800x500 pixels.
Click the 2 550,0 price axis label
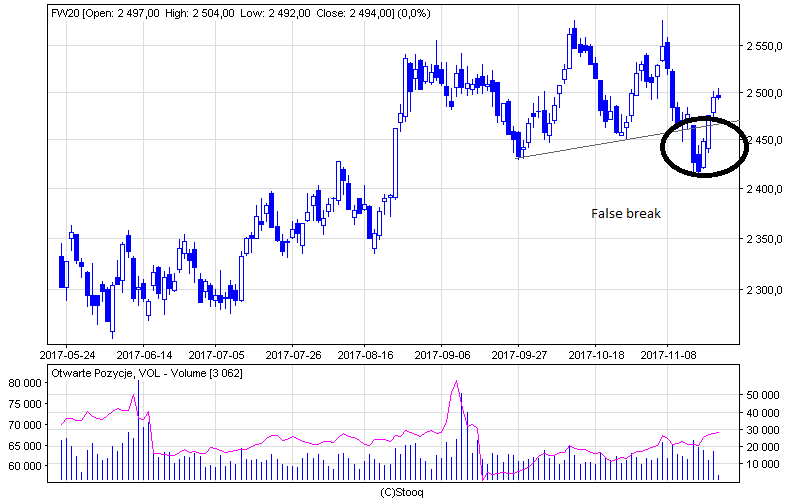(x=764, y=46)
